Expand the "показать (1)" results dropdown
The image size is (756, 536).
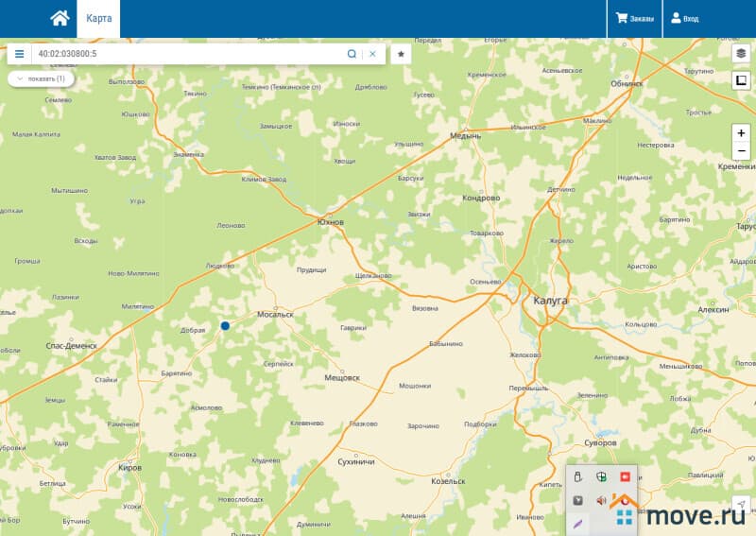tap(41, 78)
